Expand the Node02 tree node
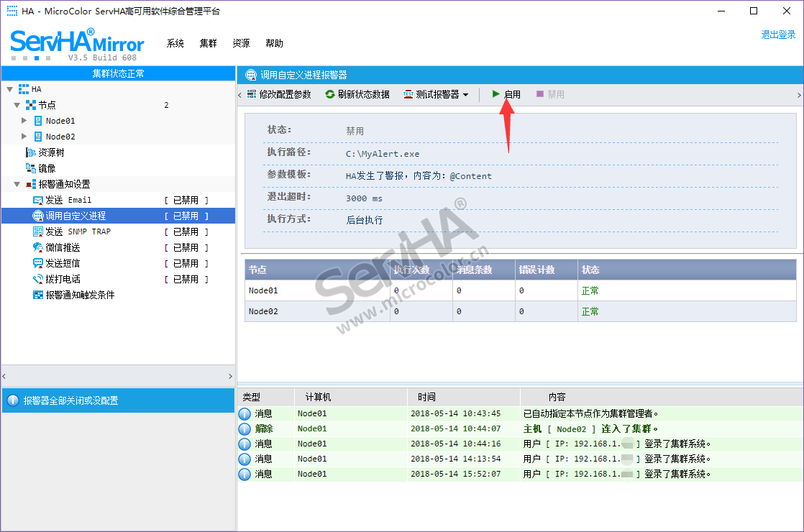Viewport: 804px width, 532px height. (x=24, y=137)
